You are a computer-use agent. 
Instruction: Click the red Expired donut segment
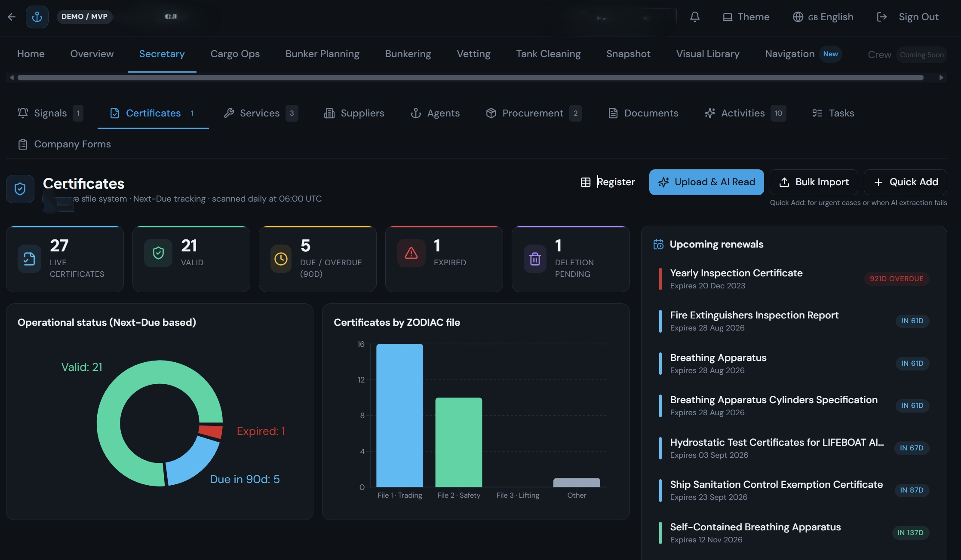[211, 431]
